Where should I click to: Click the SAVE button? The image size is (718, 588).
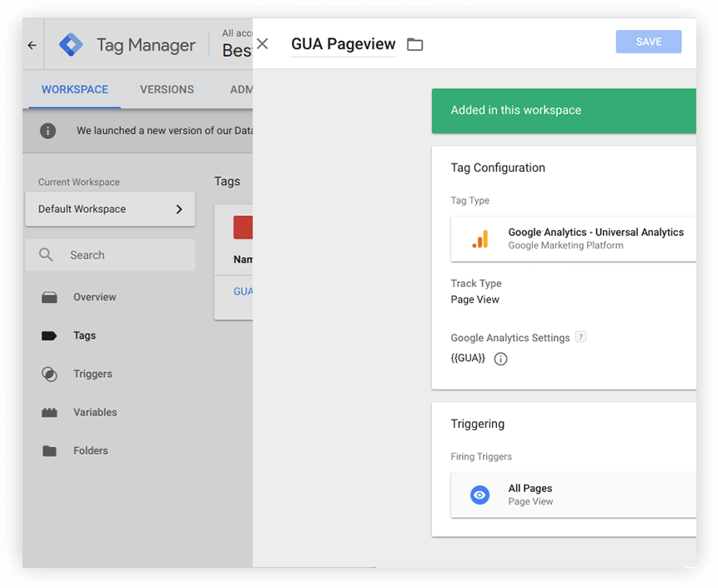(648, 41)
